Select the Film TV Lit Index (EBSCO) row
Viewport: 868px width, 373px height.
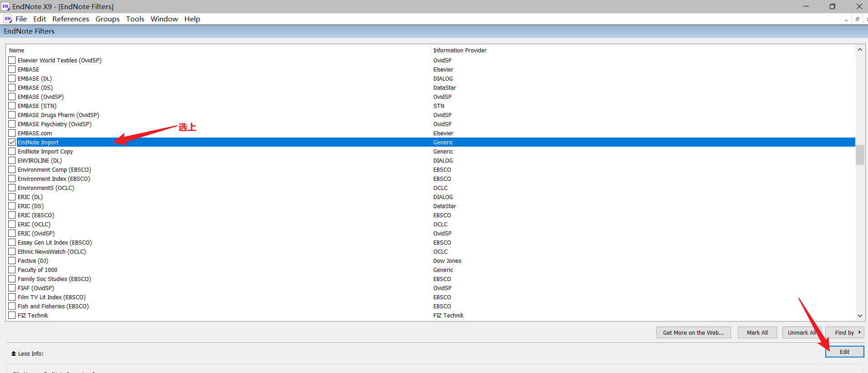point(431,297)
